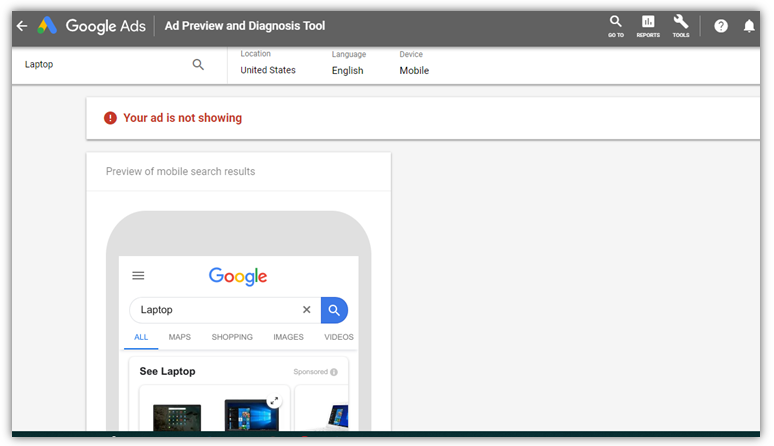Select the IMAGES tab in preview
Image resolution: width=774 pixels, height=446 pixels.
point(288,337)
